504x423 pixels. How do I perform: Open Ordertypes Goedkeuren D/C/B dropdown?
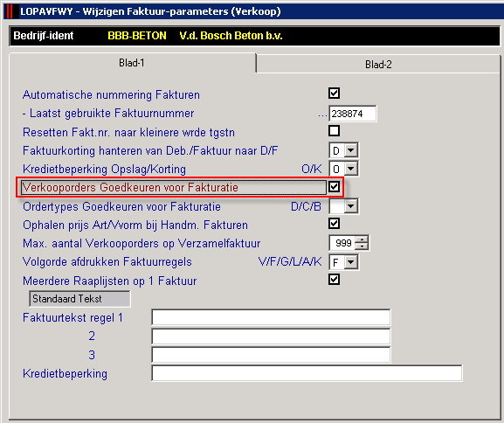point(351,206)
